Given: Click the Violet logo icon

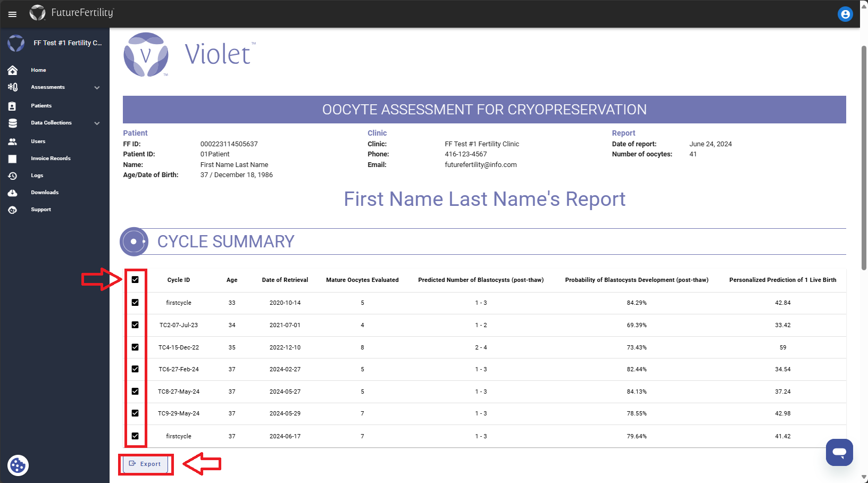Looking at the screenshot, I should 146,55.
